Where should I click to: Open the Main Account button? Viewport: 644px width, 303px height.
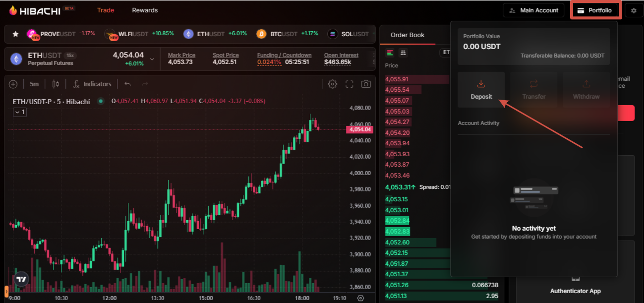(534, 10)
